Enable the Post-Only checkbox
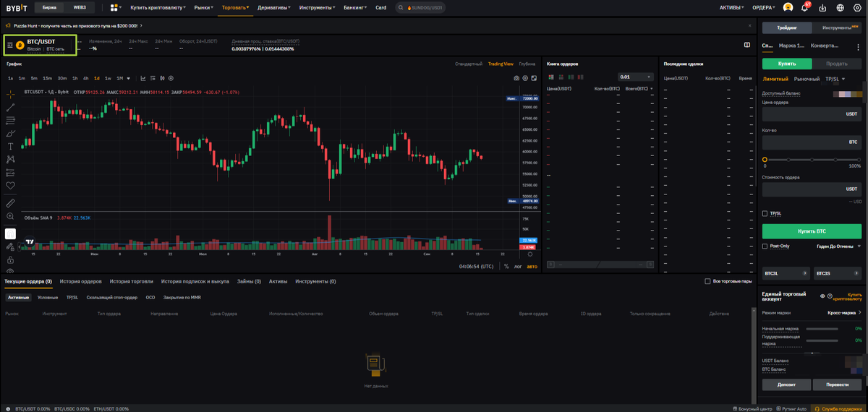868x412 pixels. (765, 246)
